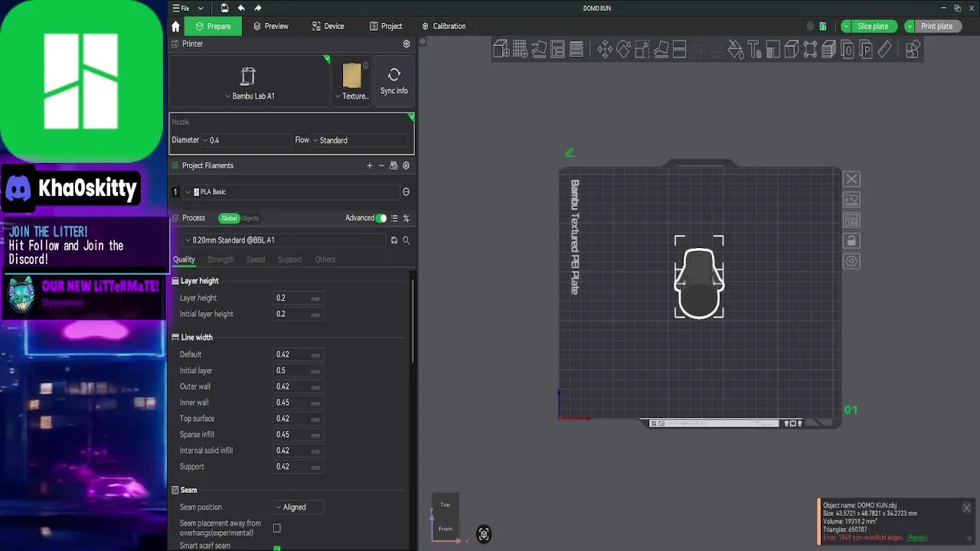
Task: Switch to the Calibration tab
Action: pyautogui.click(x=443, y=26)
